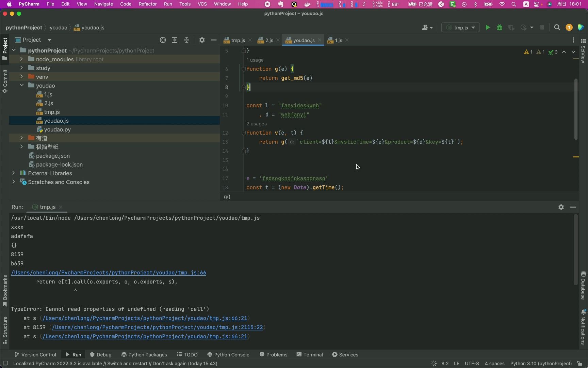Open the tmp.js run configuration dropdown
The image size is (588, 368).
pyautogui.click(x=460, y=28)
